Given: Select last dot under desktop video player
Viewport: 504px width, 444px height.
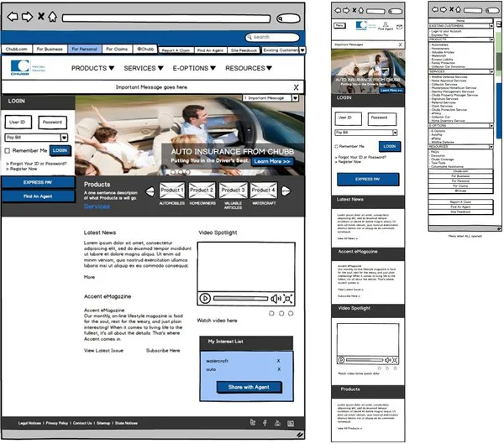Looking at the screenshot, I should (291, 313).
